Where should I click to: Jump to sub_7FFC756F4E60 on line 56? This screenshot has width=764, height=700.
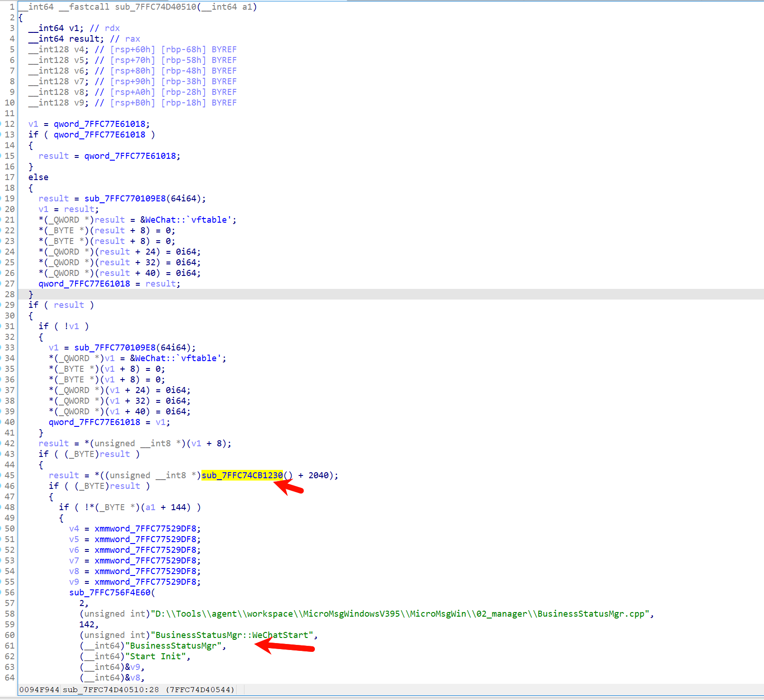click(x=110, y=593)
